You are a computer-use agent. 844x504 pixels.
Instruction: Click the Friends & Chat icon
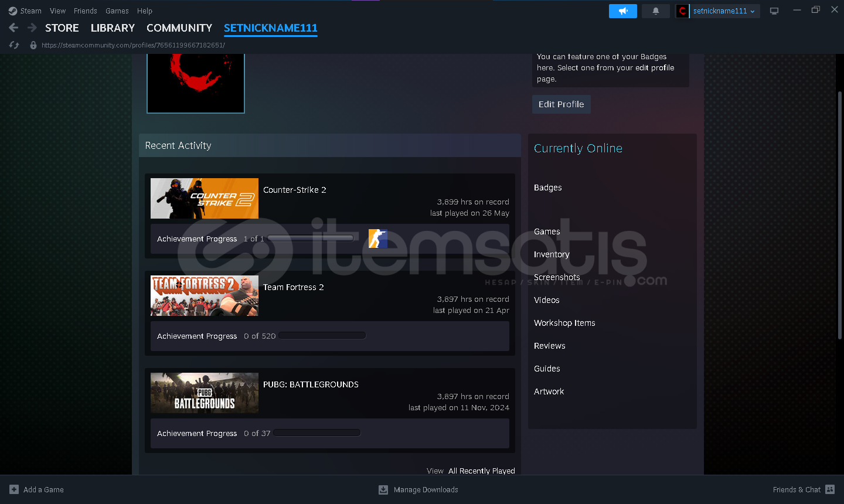830,490
